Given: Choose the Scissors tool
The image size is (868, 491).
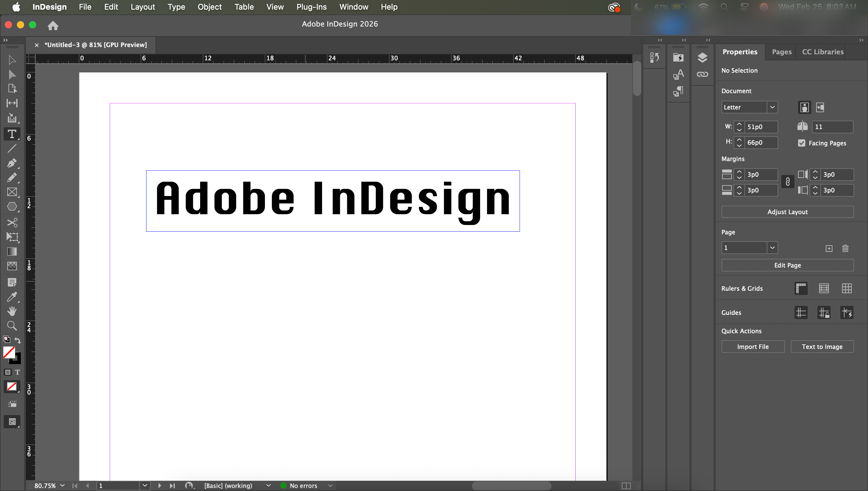Looking at the screenshot, I should pyautogui.click(x=12, y=223).
